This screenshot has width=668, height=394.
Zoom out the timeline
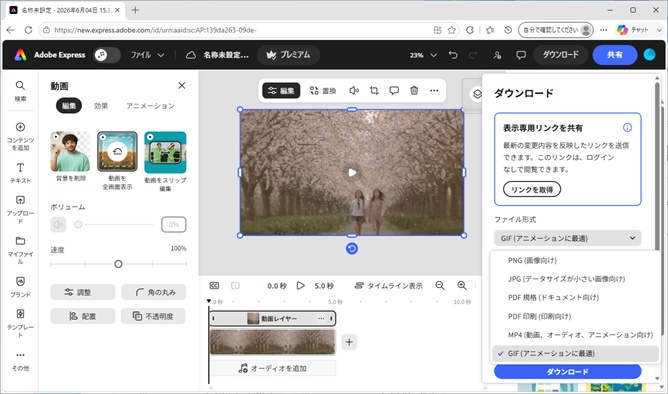click(x=440, y=285)
